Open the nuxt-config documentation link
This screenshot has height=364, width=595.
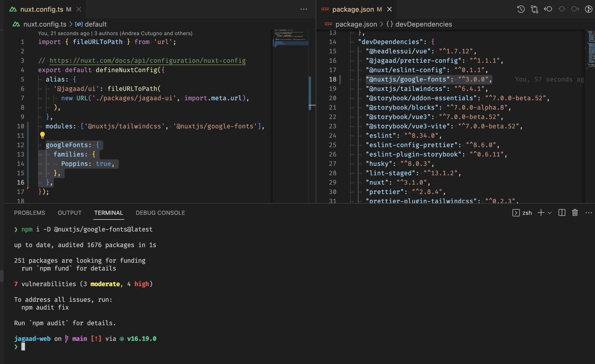(147, 60)
